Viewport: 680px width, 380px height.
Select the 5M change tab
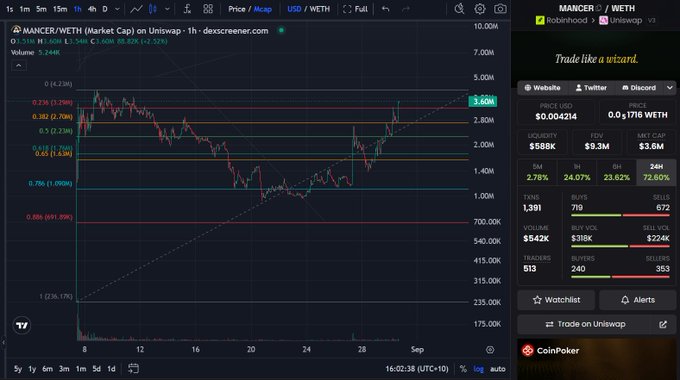pos(537,172)
